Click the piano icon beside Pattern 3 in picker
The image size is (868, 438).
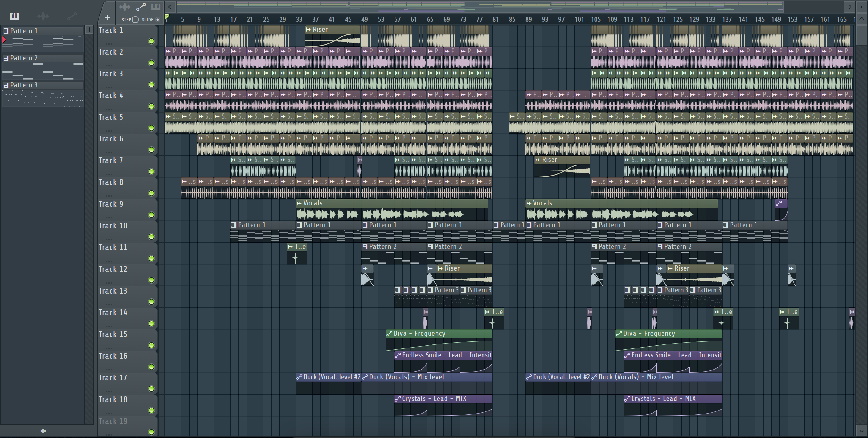[6, 85]
